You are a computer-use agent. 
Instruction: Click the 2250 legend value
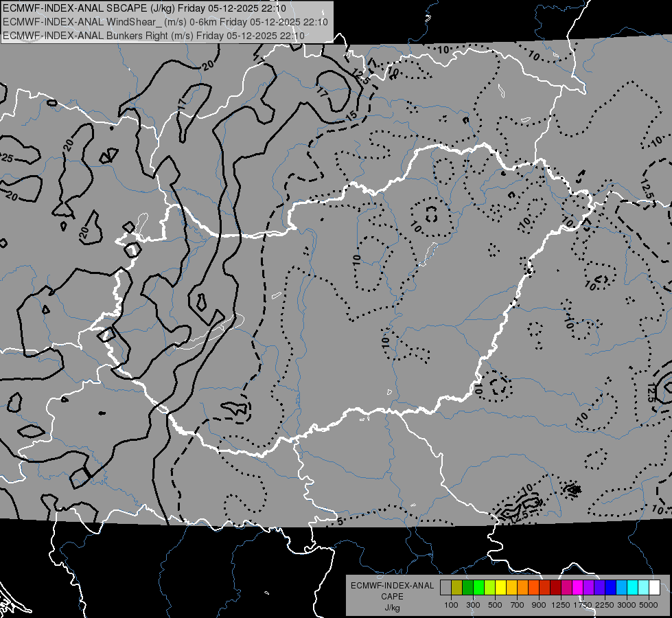pyautogui.click(x=604, y=605)
